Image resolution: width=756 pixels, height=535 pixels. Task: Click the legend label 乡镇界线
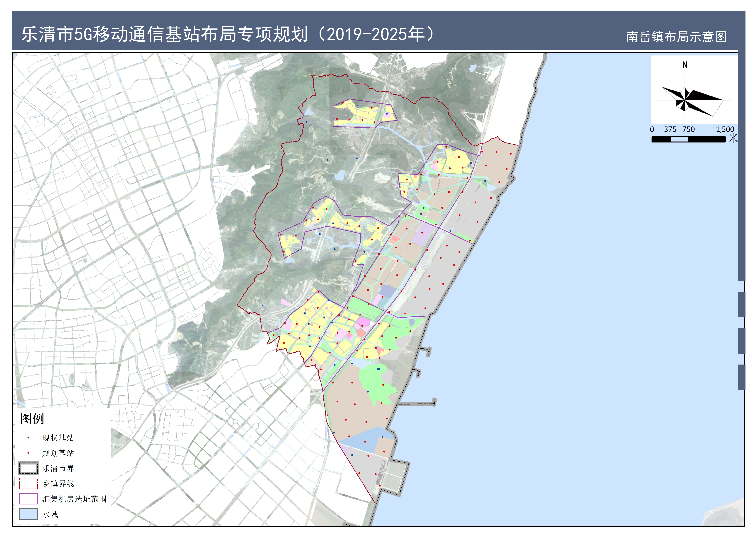click(x=58, y=484)
